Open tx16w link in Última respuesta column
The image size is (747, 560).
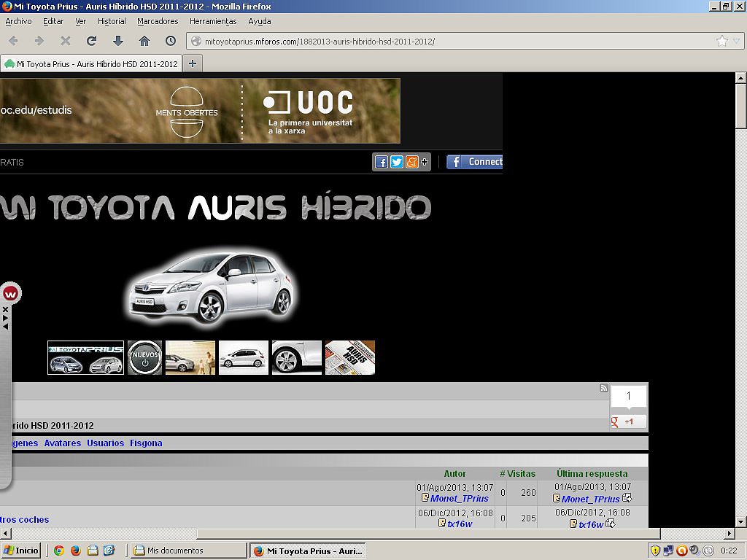click(591, 524)
